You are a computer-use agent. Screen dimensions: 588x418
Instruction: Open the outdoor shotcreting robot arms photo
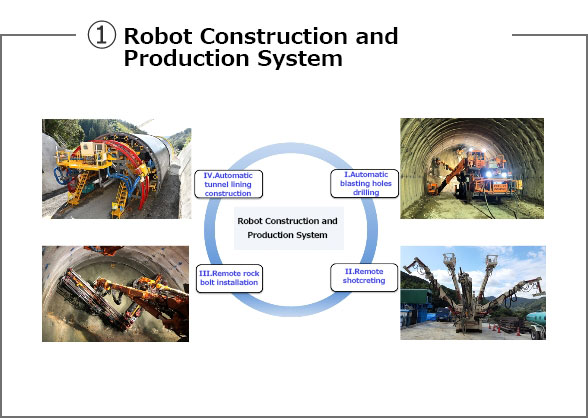pyautogui.click(x=473, y=293)
